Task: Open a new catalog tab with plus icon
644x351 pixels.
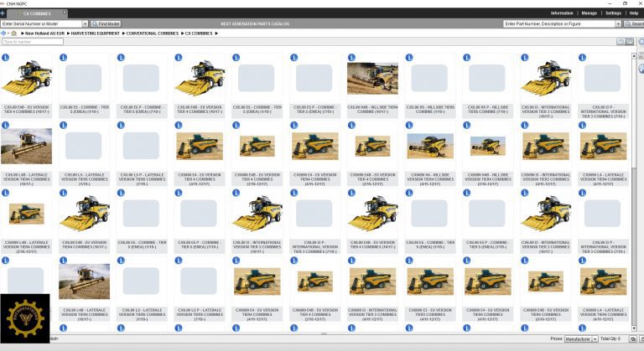Action: (x=3, y=13)
